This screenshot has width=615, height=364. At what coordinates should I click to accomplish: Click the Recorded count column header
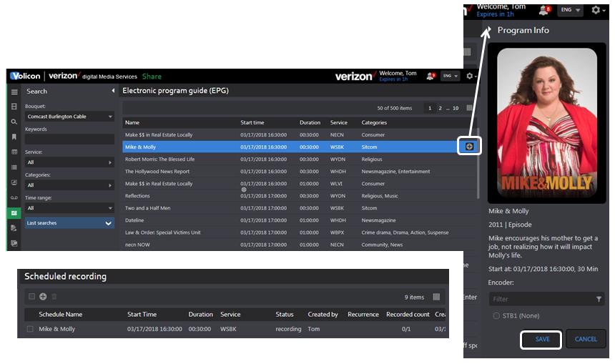(x=408, y=315)
